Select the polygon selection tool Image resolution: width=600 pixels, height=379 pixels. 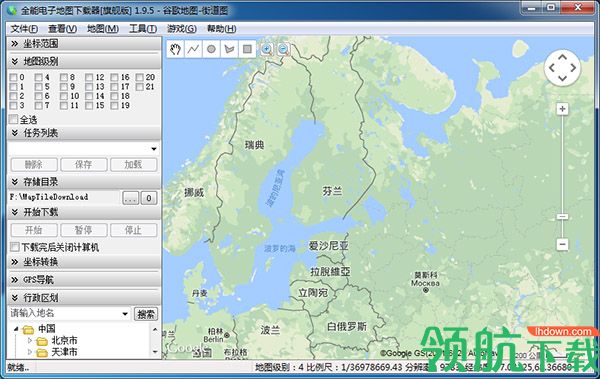229,49
